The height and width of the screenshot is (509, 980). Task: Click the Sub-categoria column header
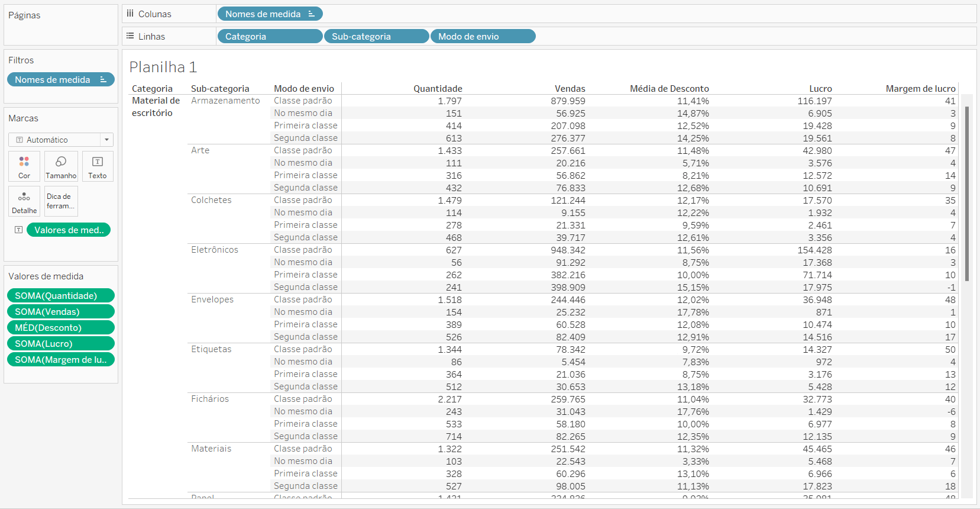220,89
